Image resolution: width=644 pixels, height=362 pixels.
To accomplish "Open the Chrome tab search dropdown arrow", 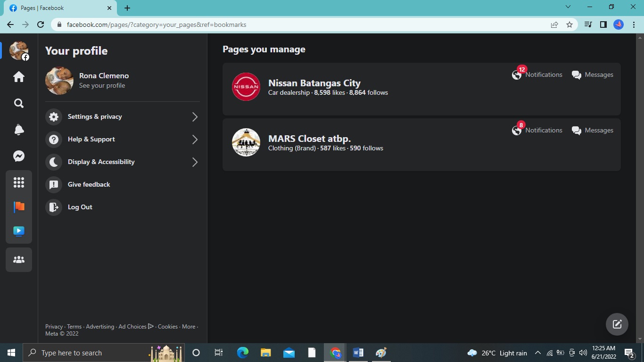I will (x=568, y=7).
